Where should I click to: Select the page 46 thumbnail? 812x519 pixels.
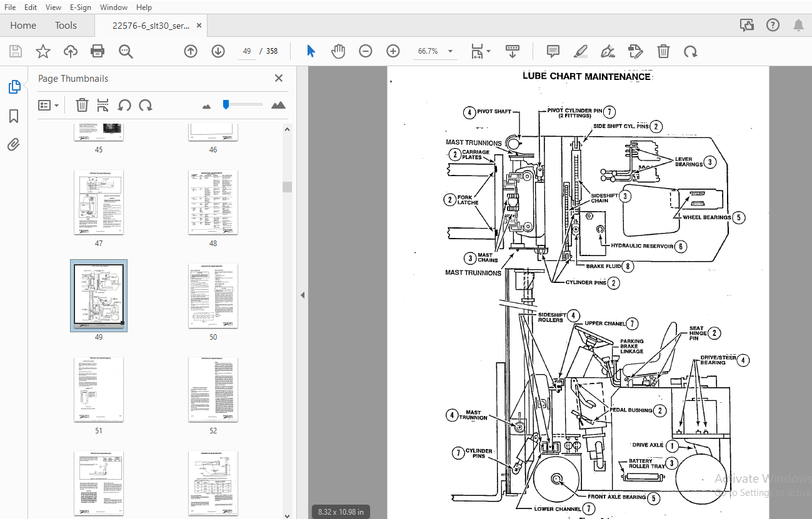coord(213,132)
